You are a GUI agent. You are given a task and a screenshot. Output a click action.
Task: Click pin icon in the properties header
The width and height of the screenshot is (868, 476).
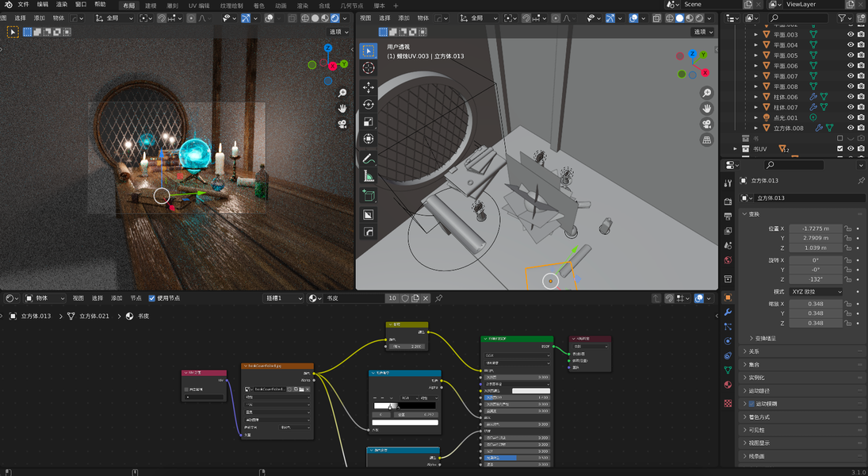(x=861, y=181)
